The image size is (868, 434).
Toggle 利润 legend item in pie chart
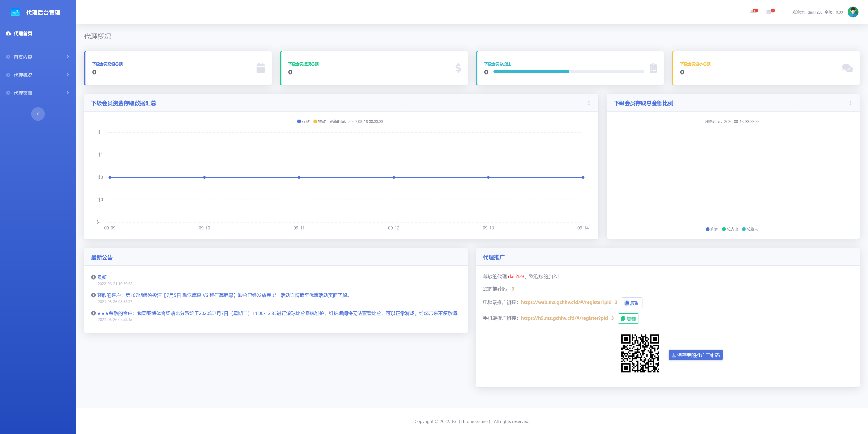coord(712,229)
